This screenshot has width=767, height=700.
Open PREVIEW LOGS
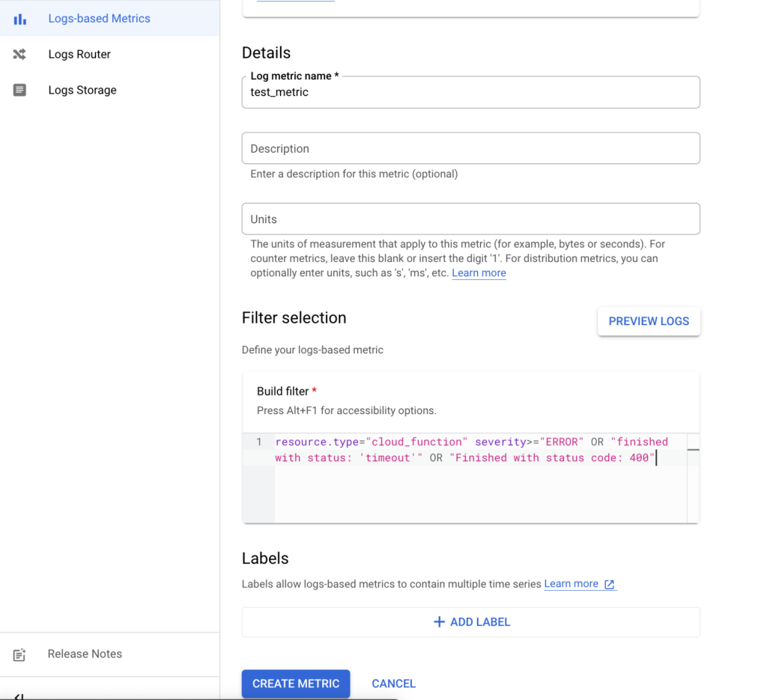(x=649, y=320)
